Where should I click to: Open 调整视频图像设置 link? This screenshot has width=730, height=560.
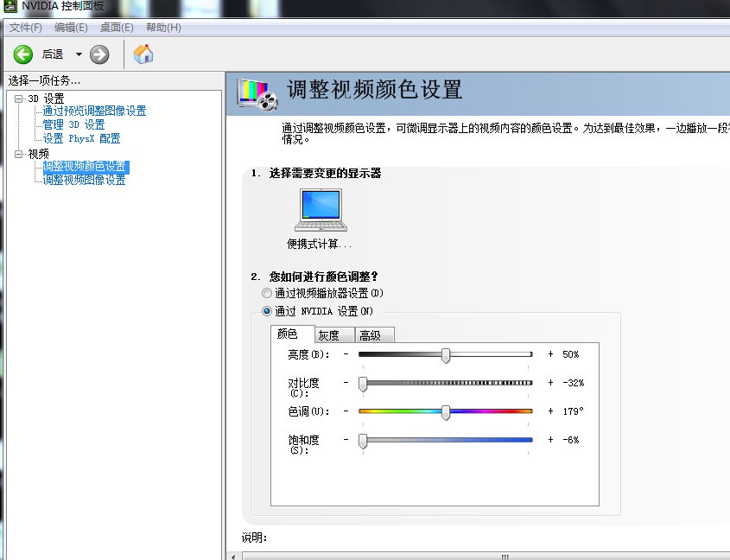tap(85, 180)
